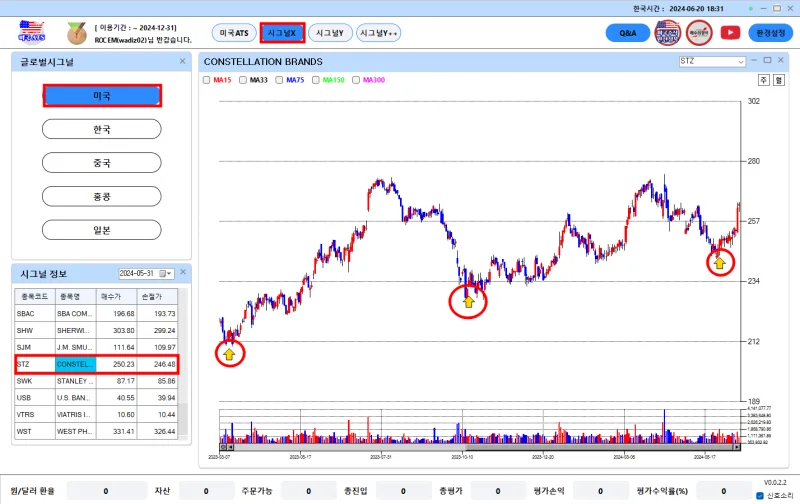The image size is (800, 504).
Task: Select the WST row
Action: pyautogui.click(x=96, y=432)
